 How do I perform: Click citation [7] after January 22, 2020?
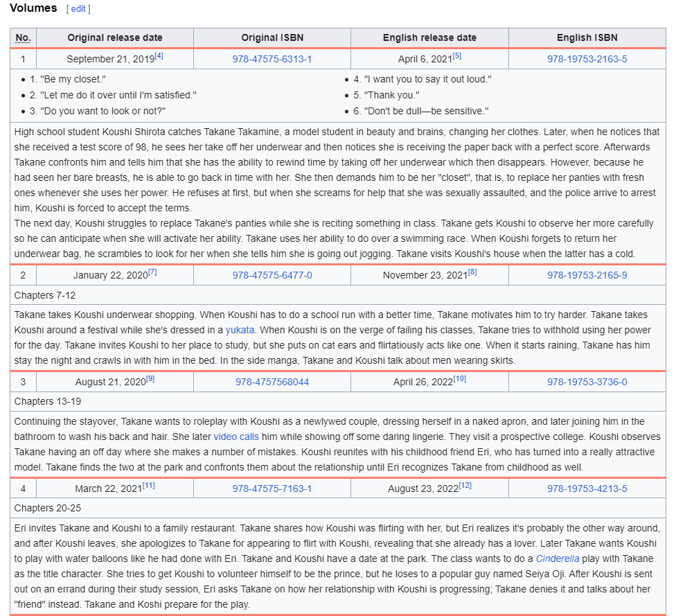pyautogui.click(x=152, y=272)
